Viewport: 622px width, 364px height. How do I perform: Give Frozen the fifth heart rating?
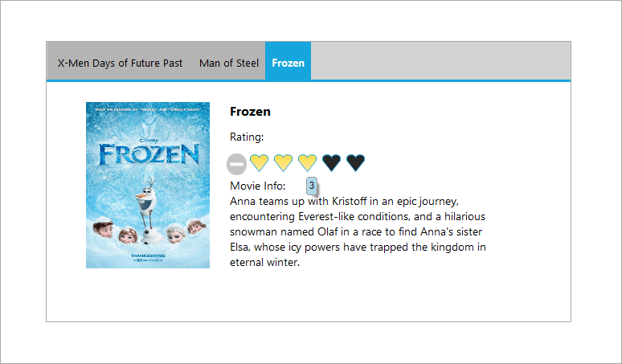click(x=355, y=163)
